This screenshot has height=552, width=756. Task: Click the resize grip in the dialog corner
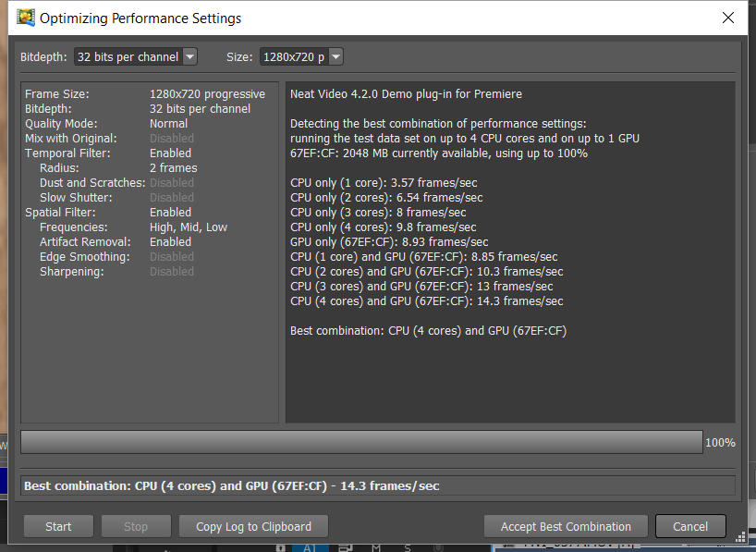tap(740, 537)
